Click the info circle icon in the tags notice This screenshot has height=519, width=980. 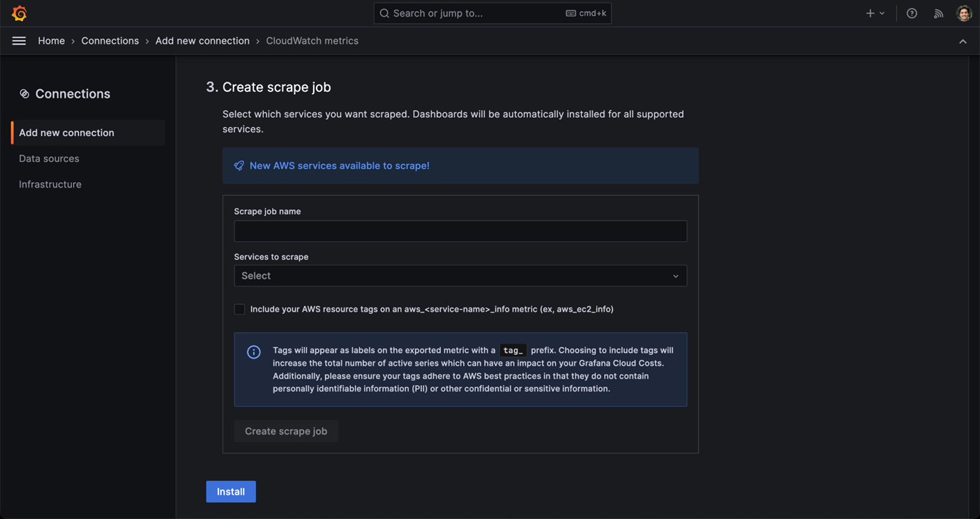click(x=253, y=352)
